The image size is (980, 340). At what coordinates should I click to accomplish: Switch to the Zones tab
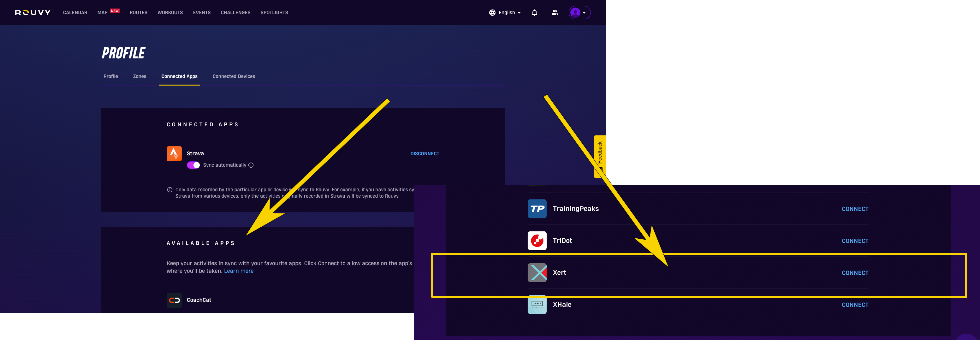(x=140, y=76)
